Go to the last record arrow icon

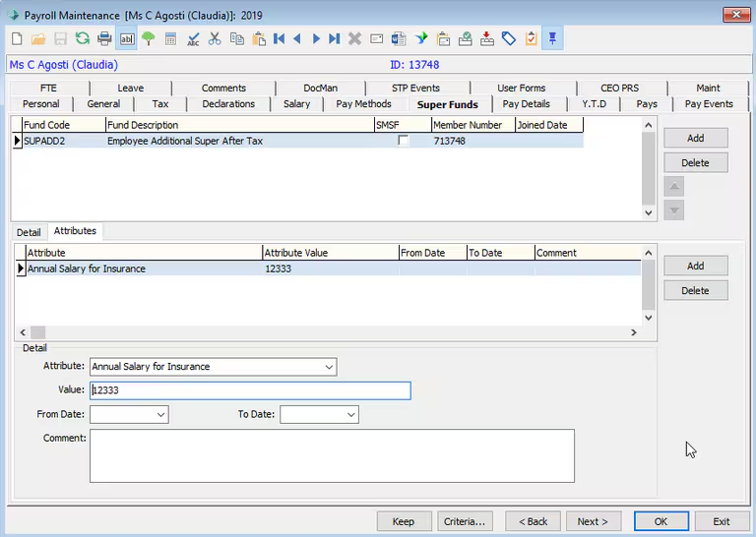click(335, 38)
